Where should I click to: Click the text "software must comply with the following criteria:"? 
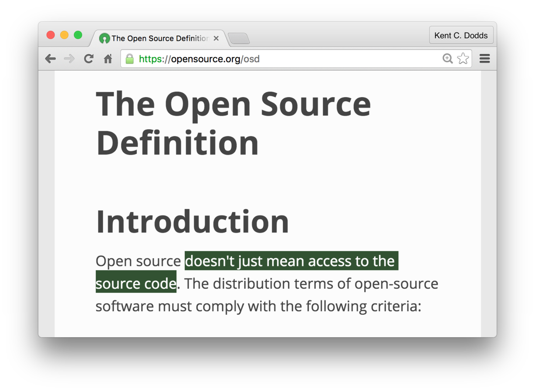click(x=258, y=306)
